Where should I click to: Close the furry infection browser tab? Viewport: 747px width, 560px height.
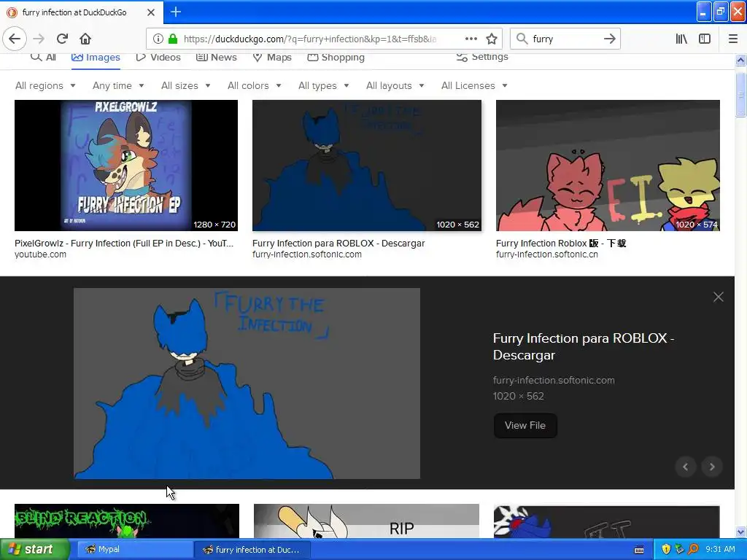[x=150, y=12]
